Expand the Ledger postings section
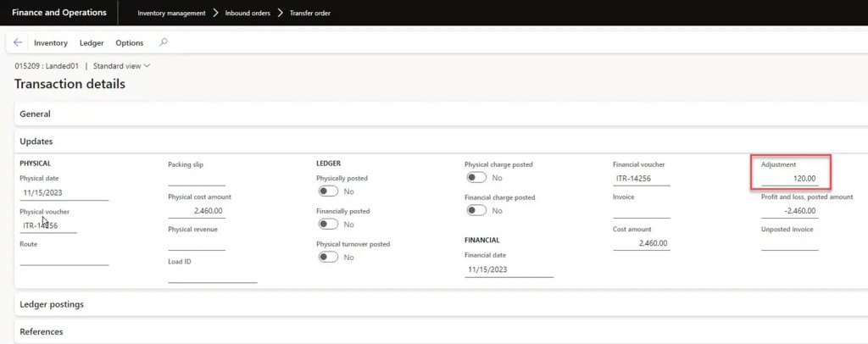Screen dimensions: 868x344 (x=51, y=304)
